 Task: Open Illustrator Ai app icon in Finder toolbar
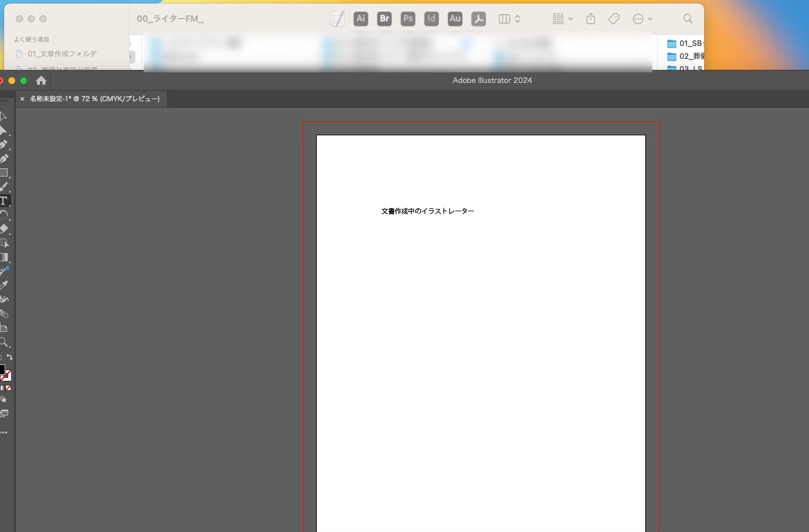tap(361, 19)
